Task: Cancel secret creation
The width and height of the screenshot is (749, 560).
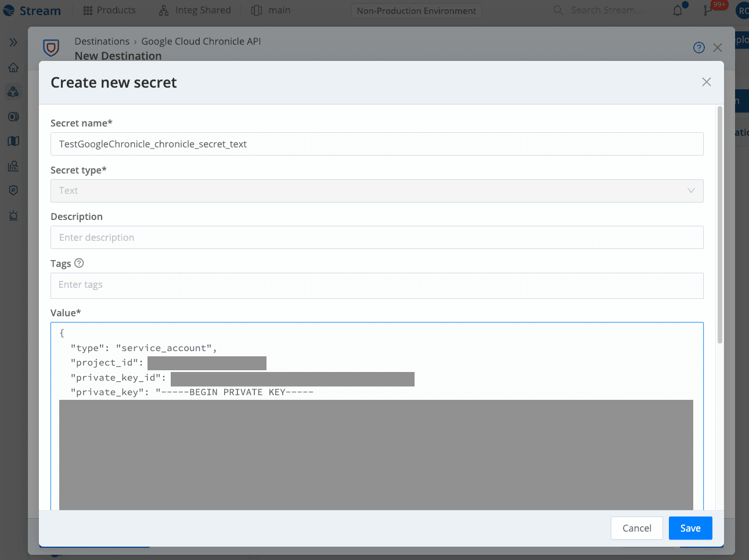Action: 636,528
